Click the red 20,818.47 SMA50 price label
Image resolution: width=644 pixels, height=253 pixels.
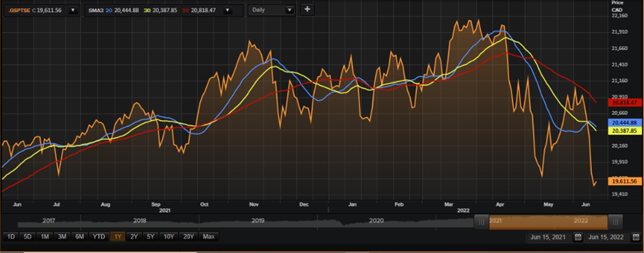[x=624, y=103]
